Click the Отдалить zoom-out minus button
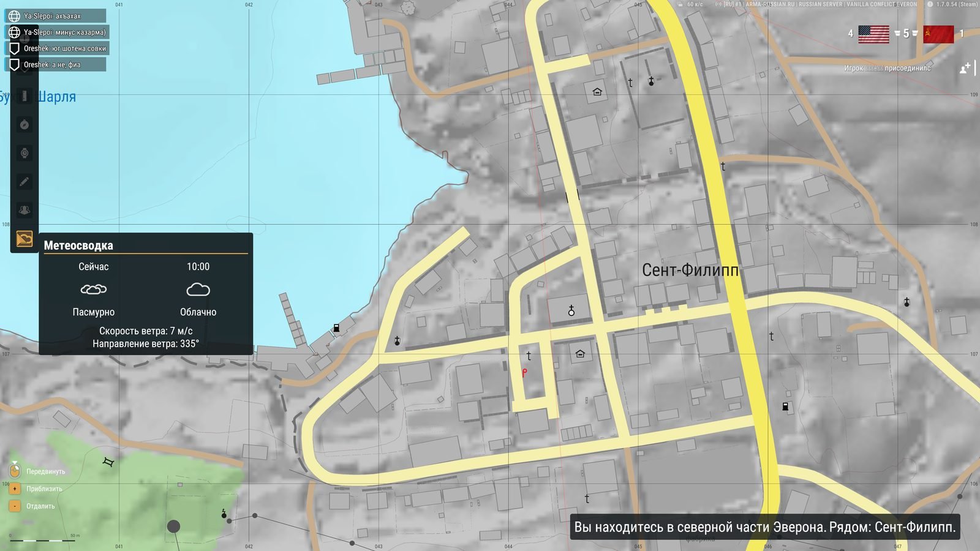The height and width of the screenshot is (551, 980). [x=15, y=506]
